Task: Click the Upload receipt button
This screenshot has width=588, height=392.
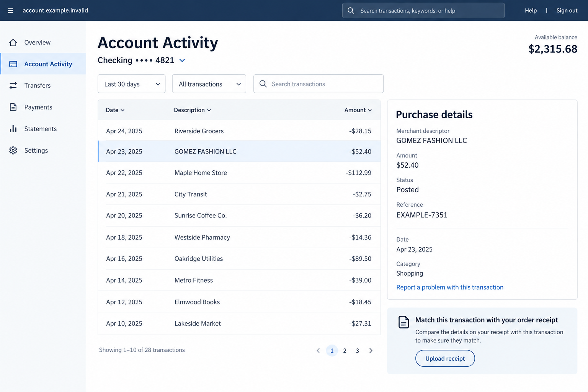Action: (x=445, y=359)
